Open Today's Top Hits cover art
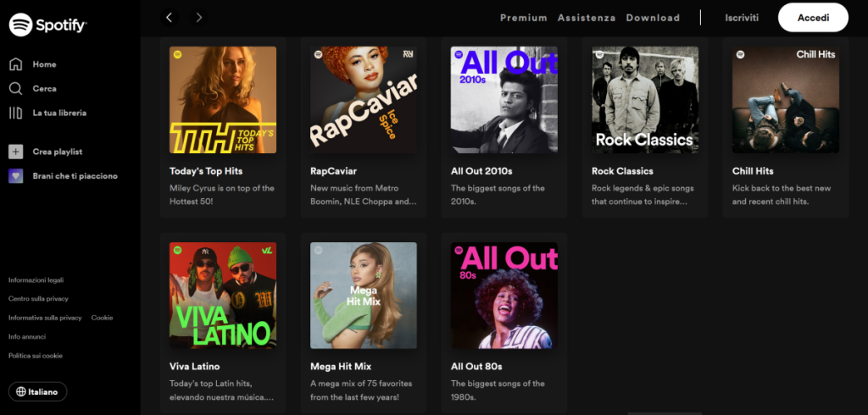This screenshot has width=868, height=415. click(x=223, y=100)
